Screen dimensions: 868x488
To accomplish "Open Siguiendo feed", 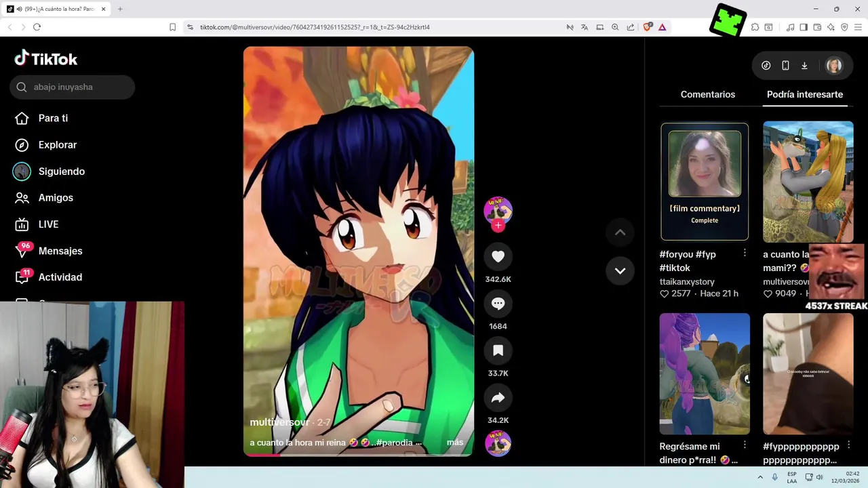I will [x=50, y=171].
